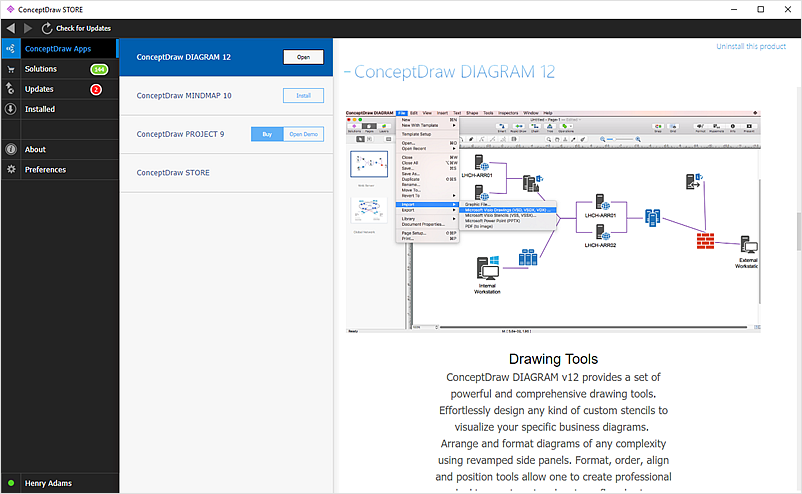Click the Uninstall this product link
The image size is (802, 494).
[x=751, y=46]
